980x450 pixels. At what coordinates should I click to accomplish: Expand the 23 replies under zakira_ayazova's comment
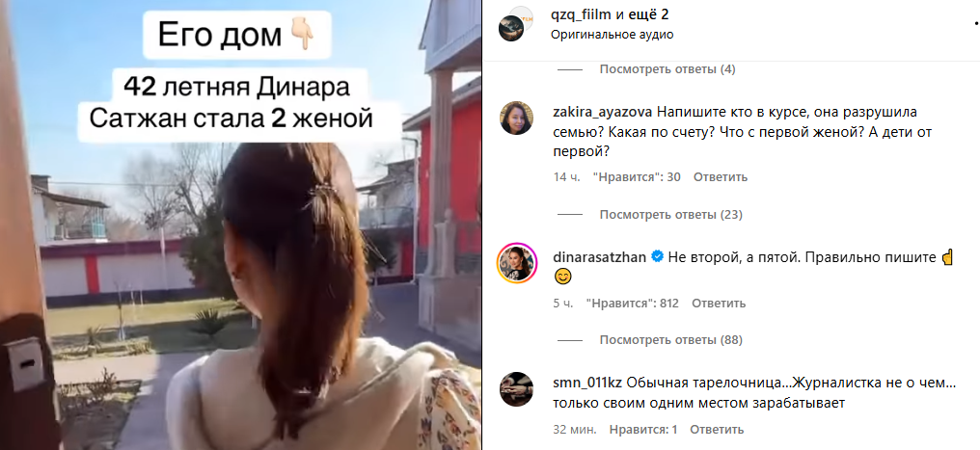670,215
